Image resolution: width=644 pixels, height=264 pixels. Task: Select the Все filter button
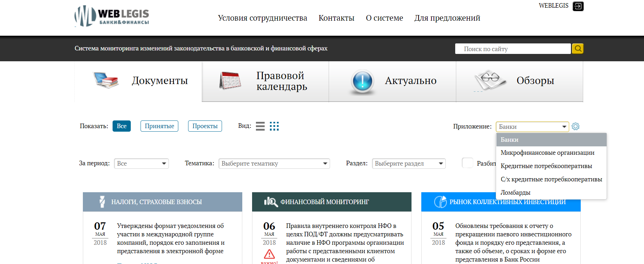point(121,126)
